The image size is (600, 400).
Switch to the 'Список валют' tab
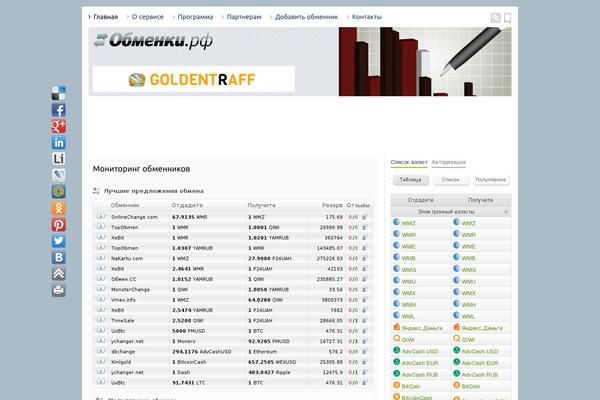coord(409,162)
